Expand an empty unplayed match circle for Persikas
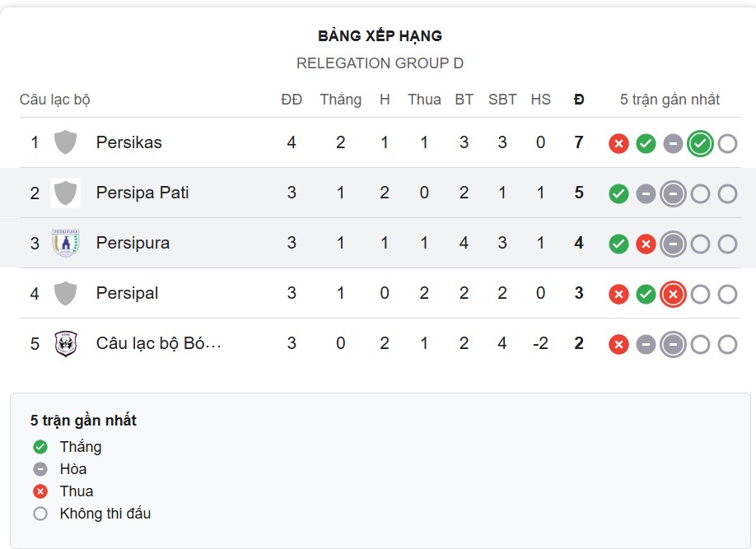756x549 pixels. 727,142
